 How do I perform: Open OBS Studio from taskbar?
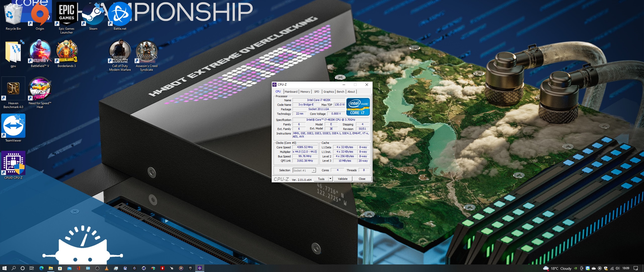coord(97,268)
